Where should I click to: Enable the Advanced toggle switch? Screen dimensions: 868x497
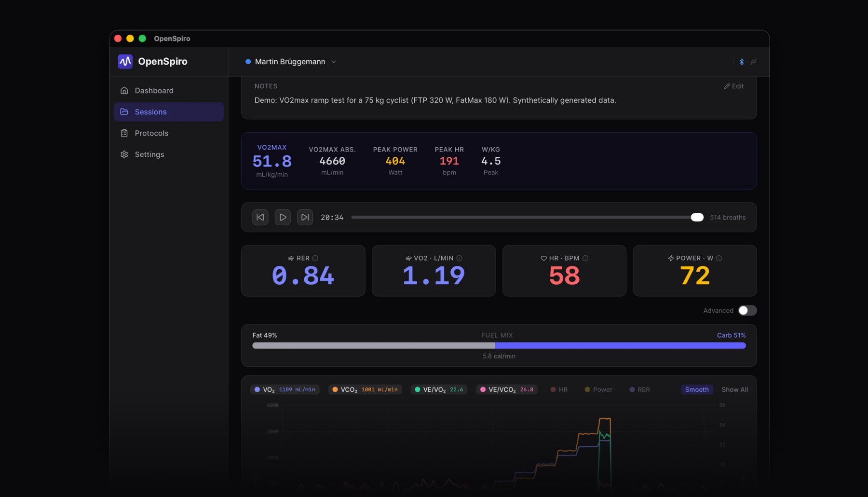click(747, 310)
